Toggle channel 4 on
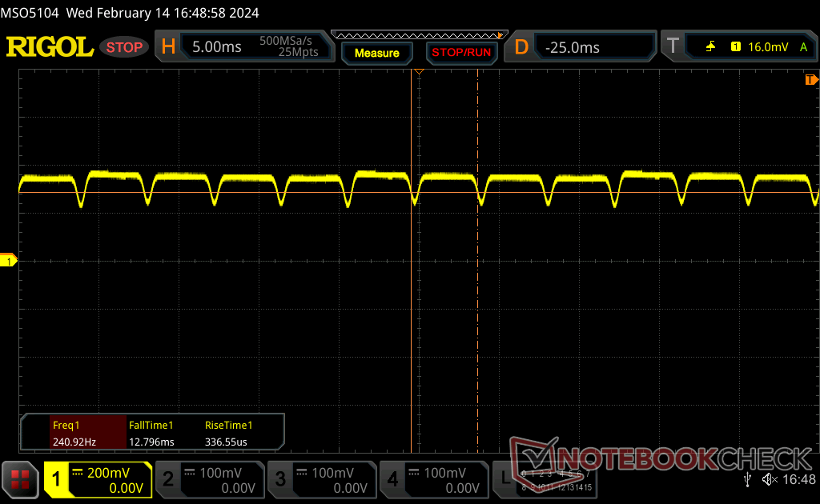The image size is (820, 504). [x=434, y=480]
